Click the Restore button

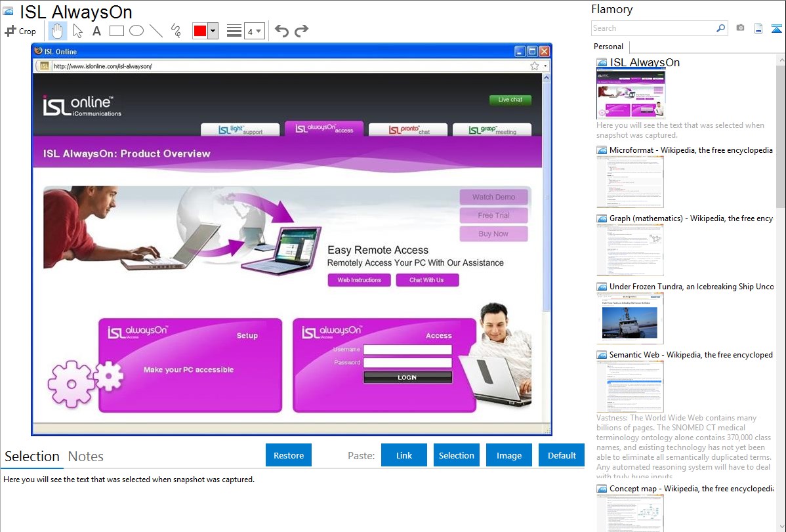click(289, 455)
